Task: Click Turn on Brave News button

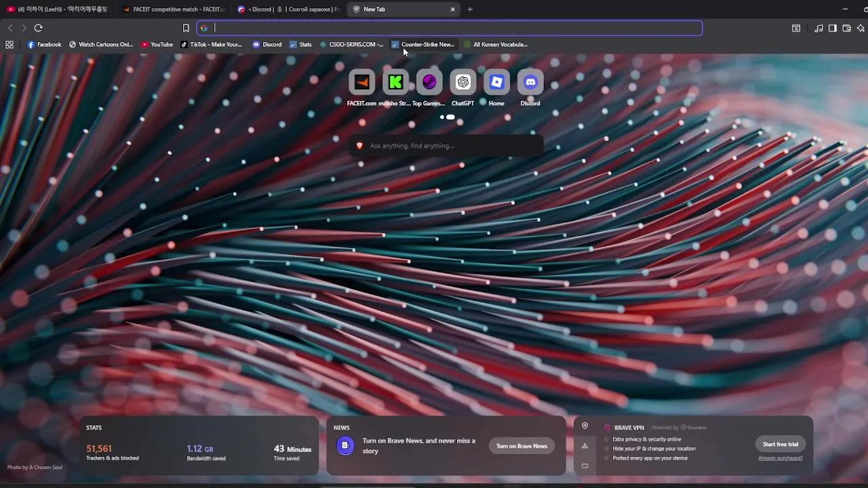Action: pyautogui.click(x=521, y=446)
